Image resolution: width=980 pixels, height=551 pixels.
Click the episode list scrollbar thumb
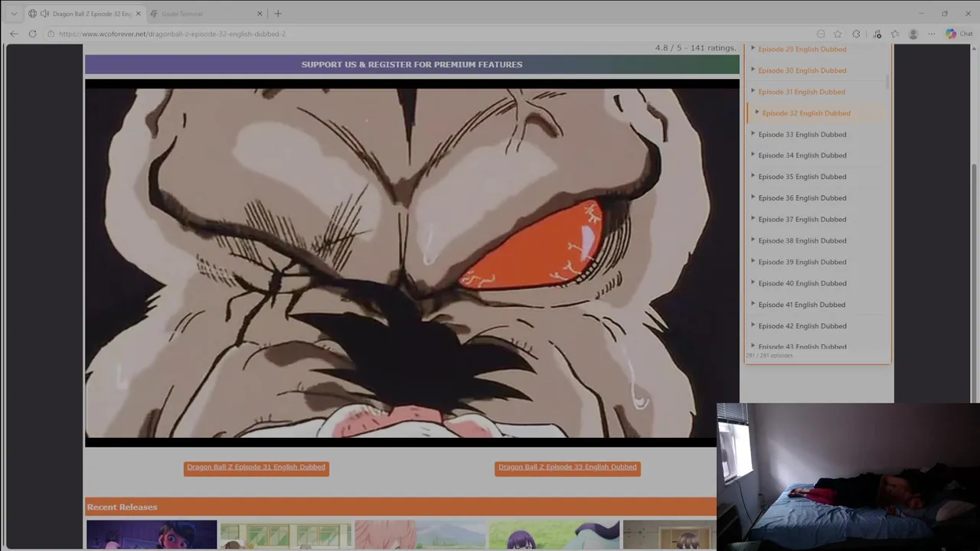[x=887, y=82]
